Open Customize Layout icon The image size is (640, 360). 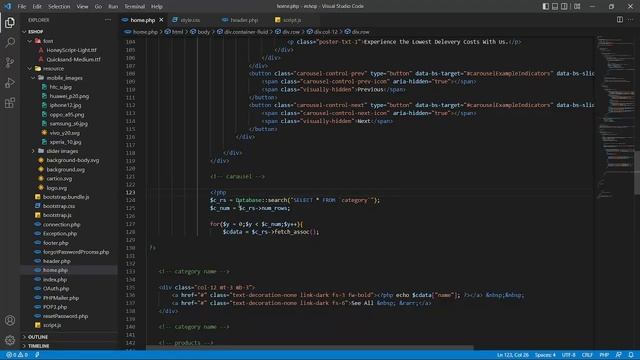point(577,6)
